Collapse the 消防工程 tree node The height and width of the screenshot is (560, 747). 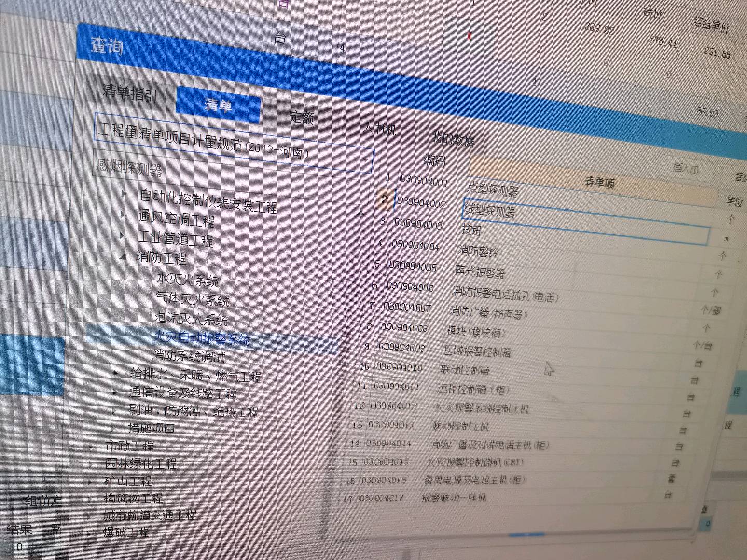pos(122,256)
